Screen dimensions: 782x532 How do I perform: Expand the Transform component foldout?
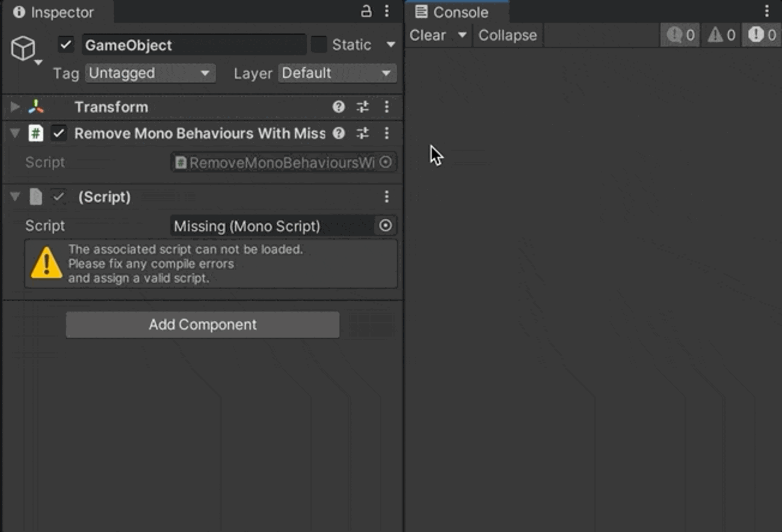click(x=15, y=107)
